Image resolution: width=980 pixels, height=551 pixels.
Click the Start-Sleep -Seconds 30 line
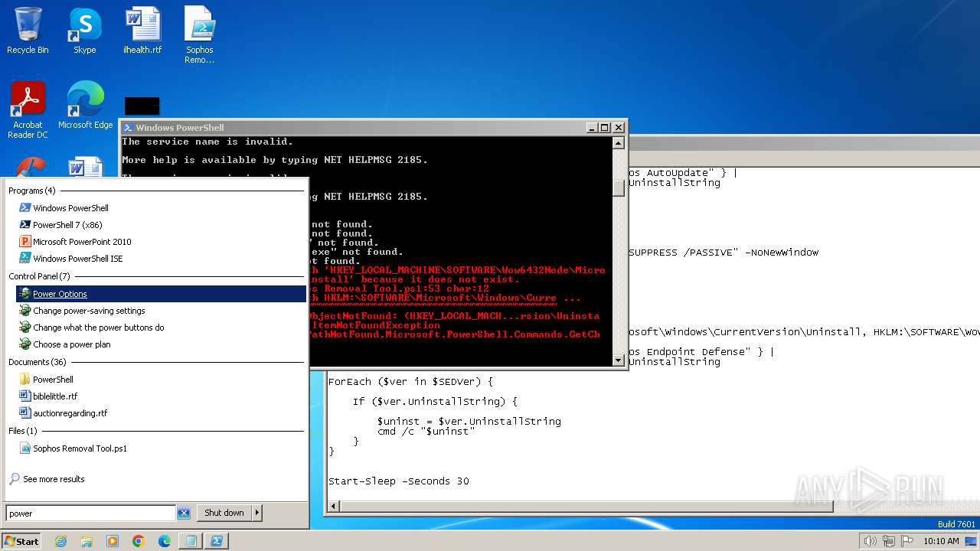point(398,481)
